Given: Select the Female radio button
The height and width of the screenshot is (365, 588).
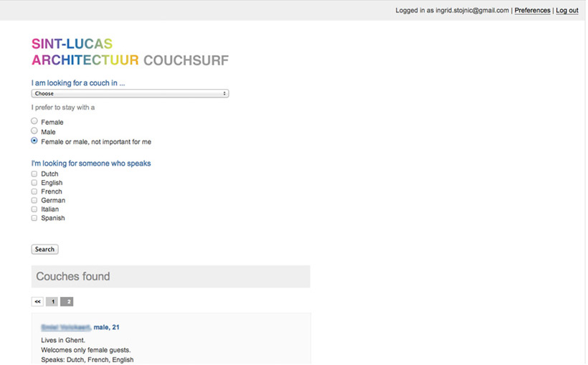Looking at the screenshot, I should (34, 121).
